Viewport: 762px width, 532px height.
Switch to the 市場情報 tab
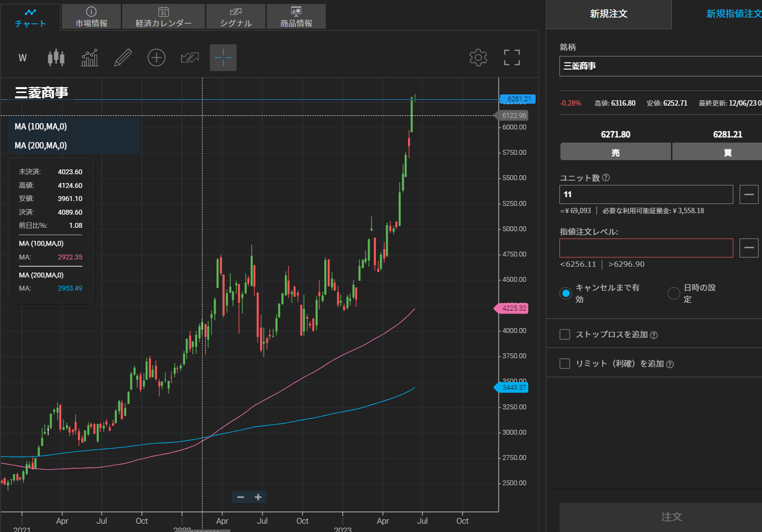pyautogui.click(x=92, y=17)
